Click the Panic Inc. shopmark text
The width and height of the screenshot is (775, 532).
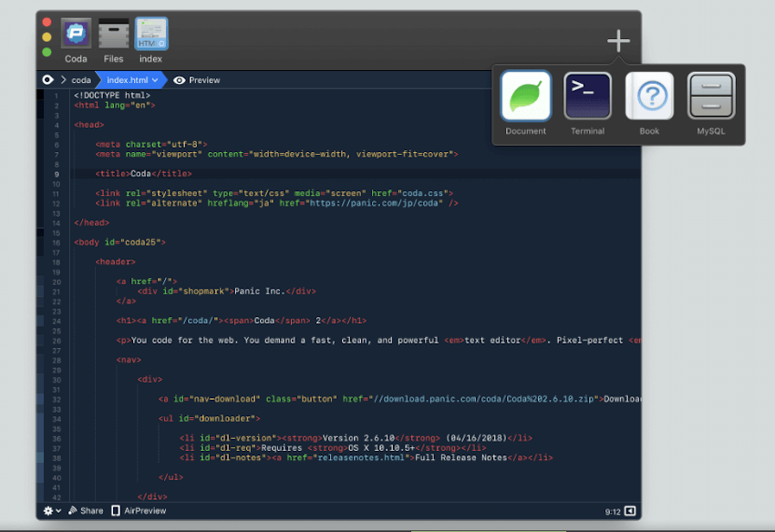coord(260,292)
